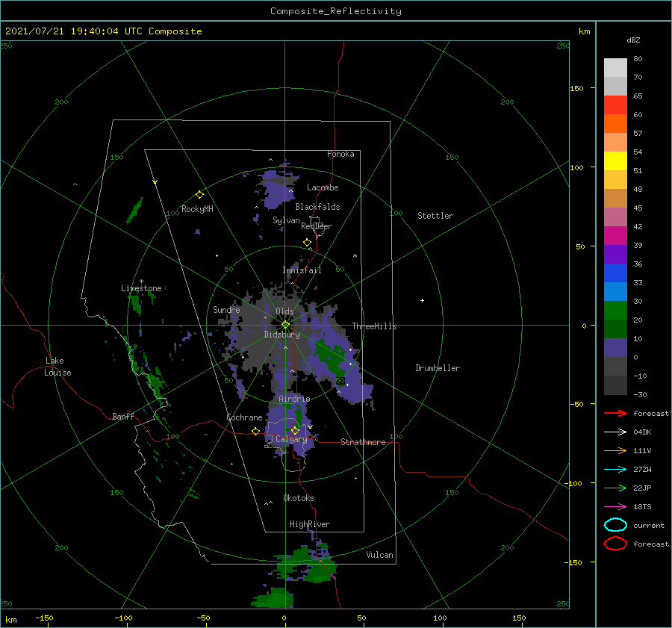Click the yellow diamond marker near Cochrane
672x628 pixels.
[255, 431]
